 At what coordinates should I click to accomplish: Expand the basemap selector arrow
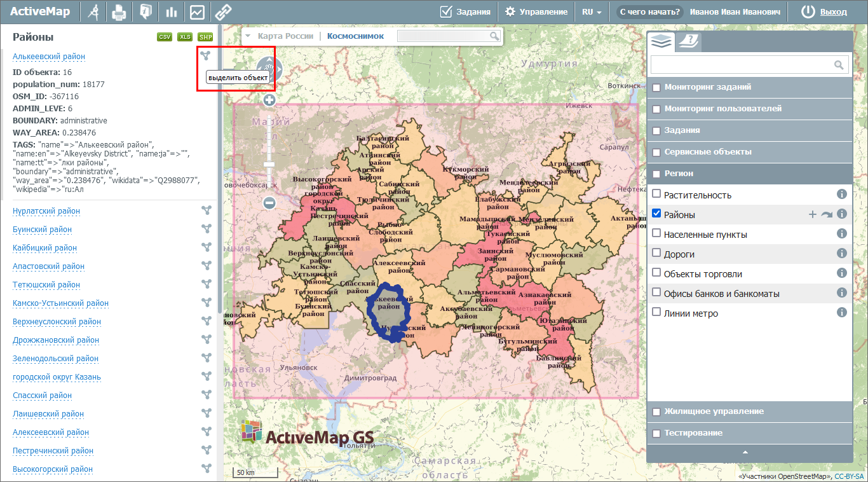(248, 36)
